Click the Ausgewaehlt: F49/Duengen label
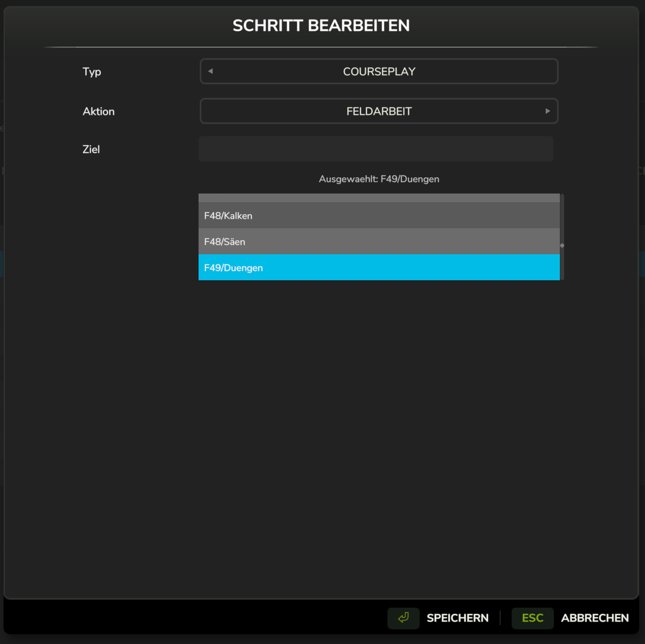 [x=379, y=179]
